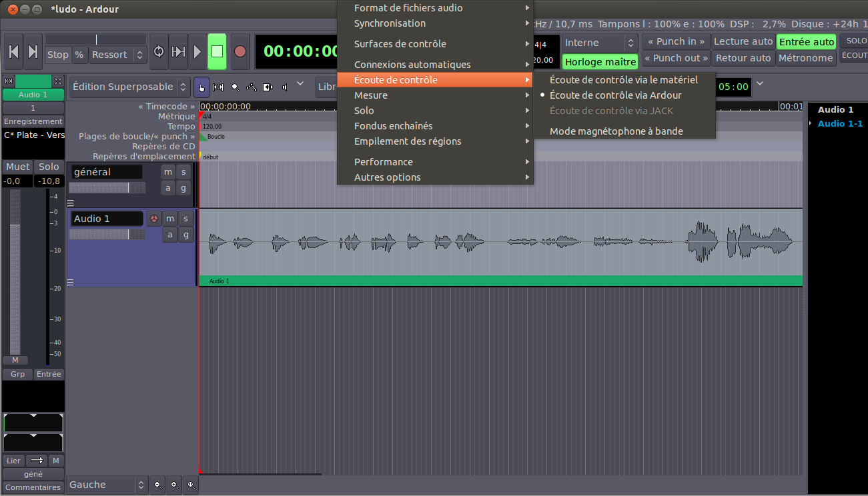The image size is (868, 496).
Task: Open the Fondus enchaînés submenu
Action: pos(435,126)
